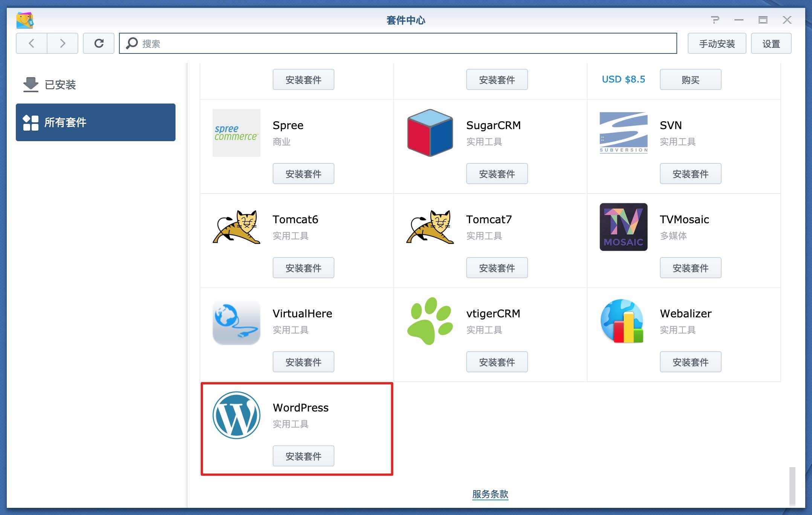Click the Spree commerce logo
The image size is (812, 515).
pos(236,133)
